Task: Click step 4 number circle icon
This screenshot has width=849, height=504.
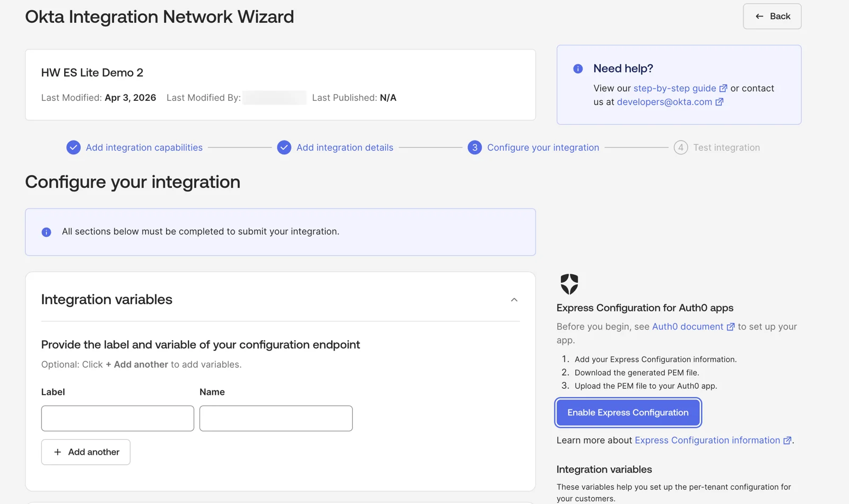Action: [x=681, y=147]
